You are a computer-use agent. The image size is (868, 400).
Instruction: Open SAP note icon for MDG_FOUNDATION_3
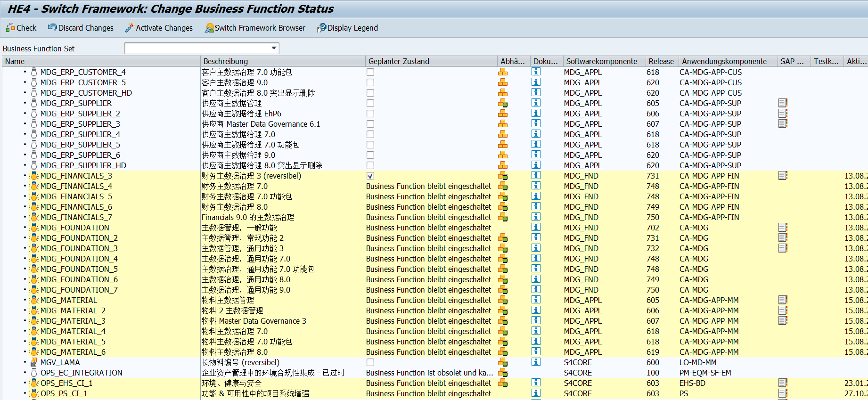click(x=783, y=248)
